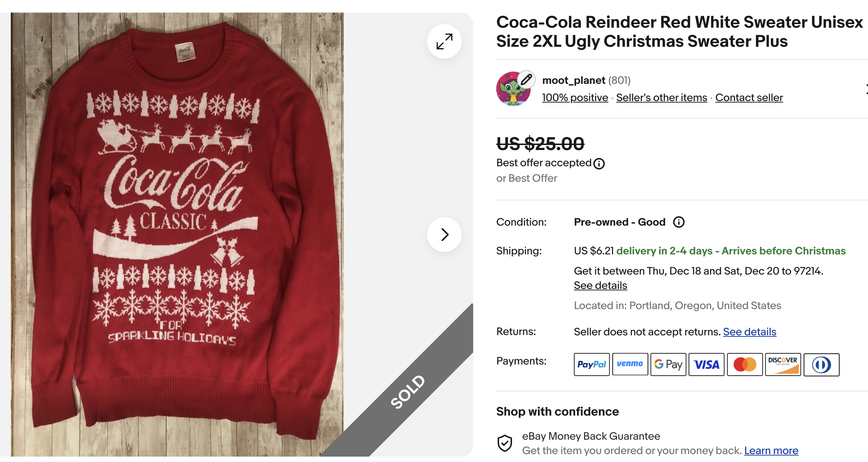This screenshot has height=462, width=868.
Task: Open the moot_planet seller profile
Action: point(574,80)
